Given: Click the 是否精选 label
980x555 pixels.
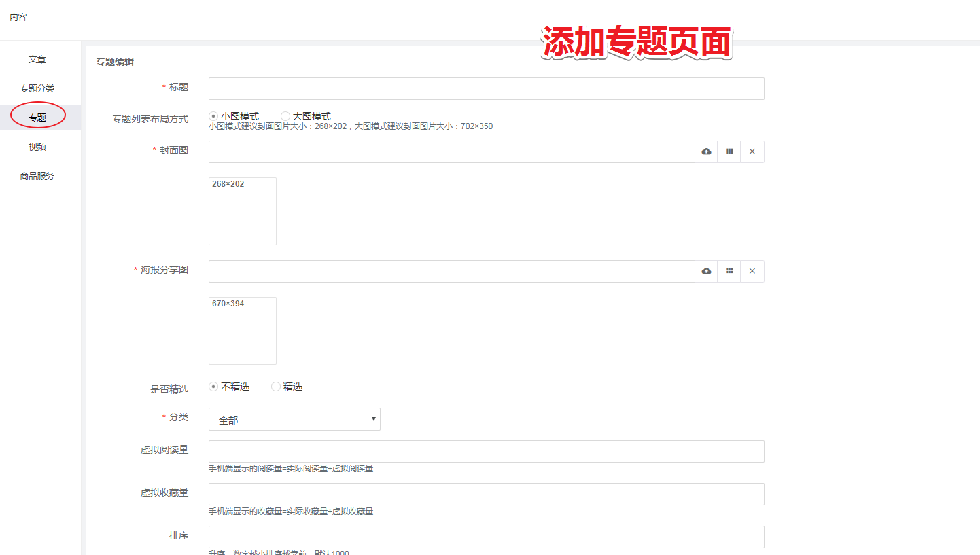Looking at the screenshot, I should click(169, 390).
